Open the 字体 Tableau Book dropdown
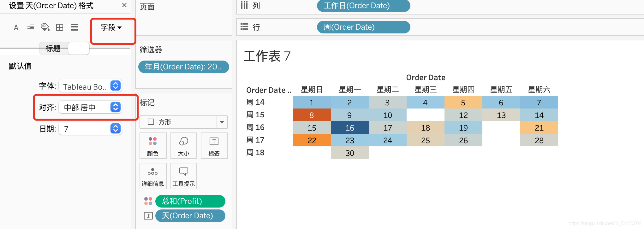The width and height of the screenshot is (644, 229). pyautogui.click(x=90, y=86)
